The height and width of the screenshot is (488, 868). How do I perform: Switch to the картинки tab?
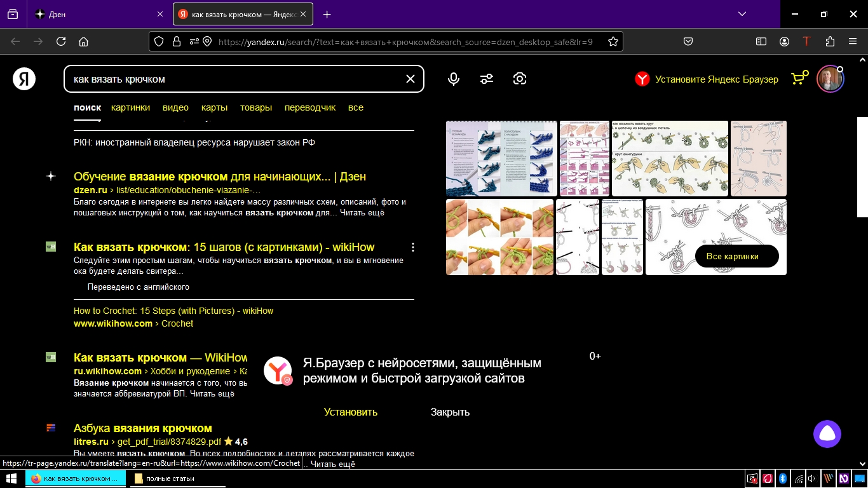[130, 107]
